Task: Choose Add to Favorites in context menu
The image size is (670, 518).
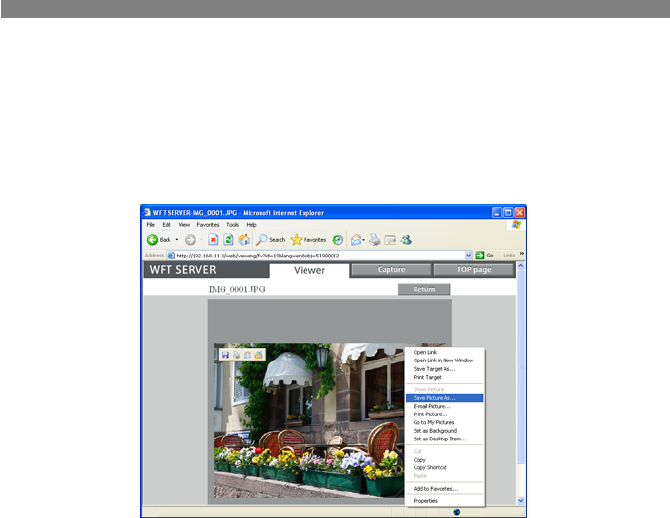Action: tap(444, 489)
